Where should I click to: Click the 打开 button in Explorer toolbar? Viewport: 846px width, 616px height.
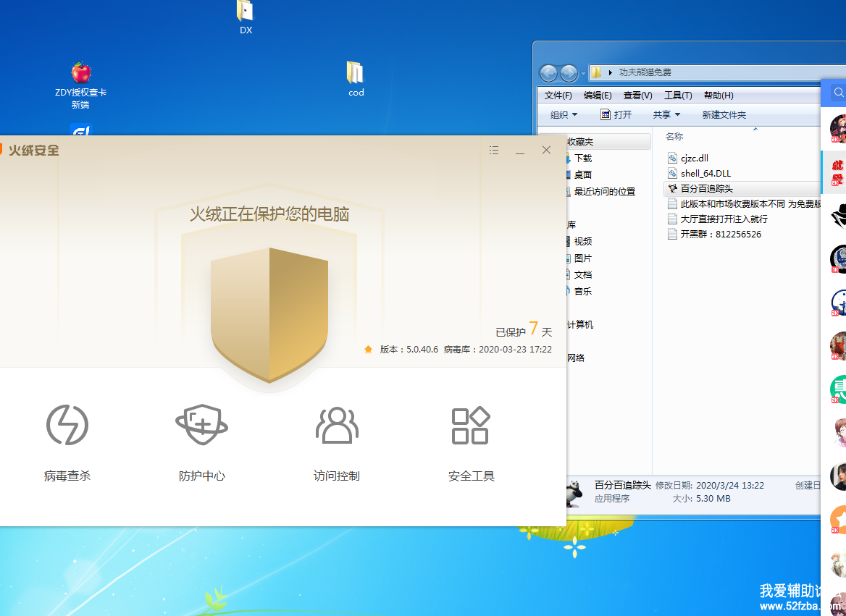616,115
